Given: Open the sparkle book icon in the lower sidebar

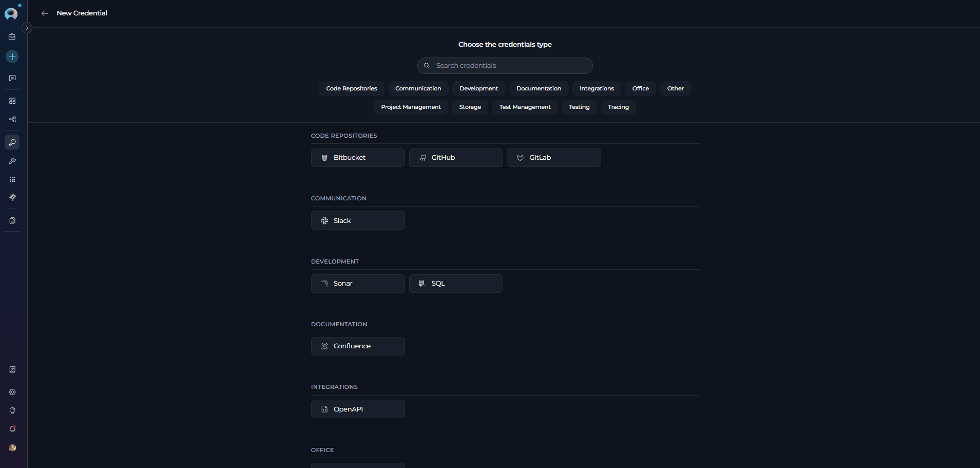Looking at the screenshot, I should (12, 369).
